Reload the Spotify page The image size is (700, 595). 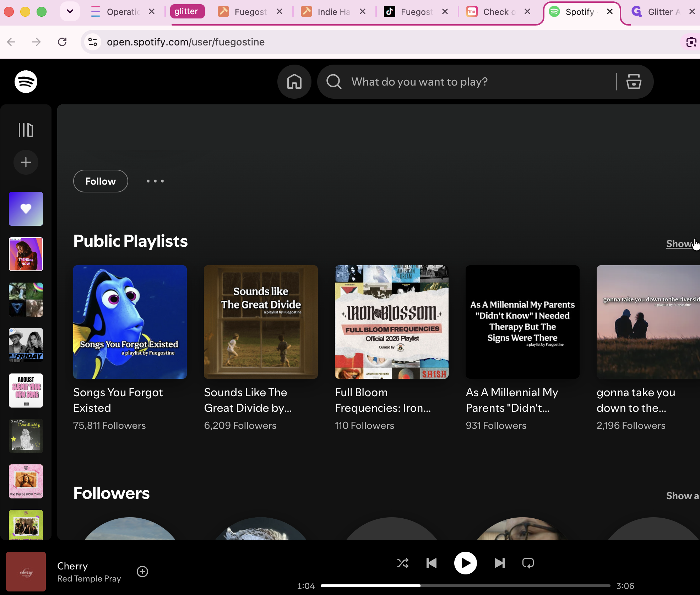[x=62, y=42]
